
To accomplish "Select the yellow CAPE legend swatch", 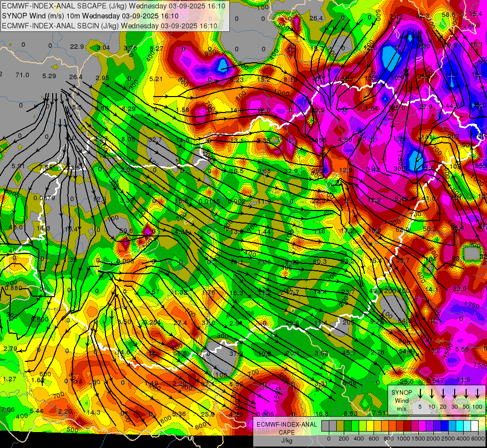I will click(370, 426).
